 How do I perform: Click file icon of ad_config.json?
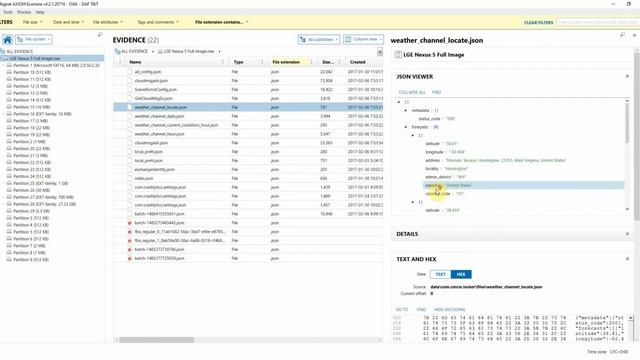(x=130, y=72)
